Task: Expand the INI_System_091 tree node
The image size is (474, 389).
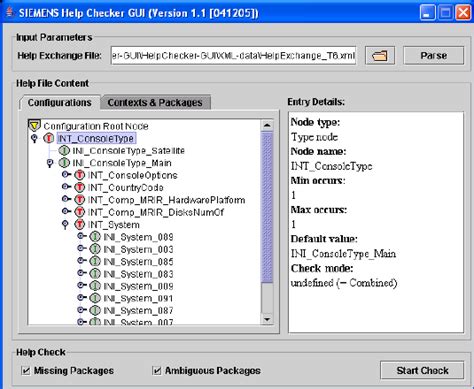Action: point(82,298)
